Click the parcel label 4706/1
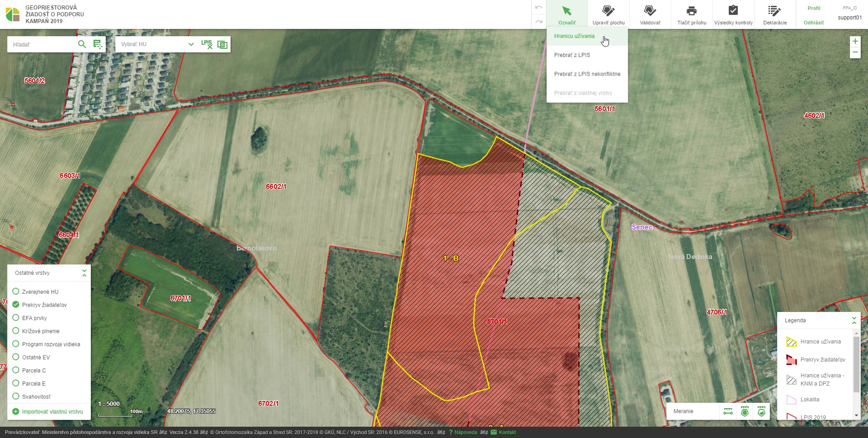This screenshot has height=438, width=868. (717, 312)
